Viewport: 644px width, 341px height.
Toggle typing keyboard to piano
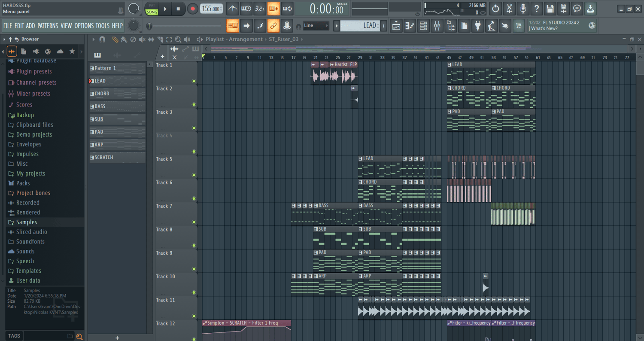pos(233,26)
